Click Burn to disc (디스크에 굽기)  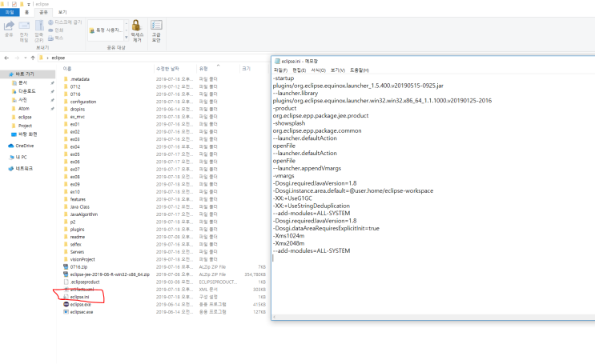[65, 22]
